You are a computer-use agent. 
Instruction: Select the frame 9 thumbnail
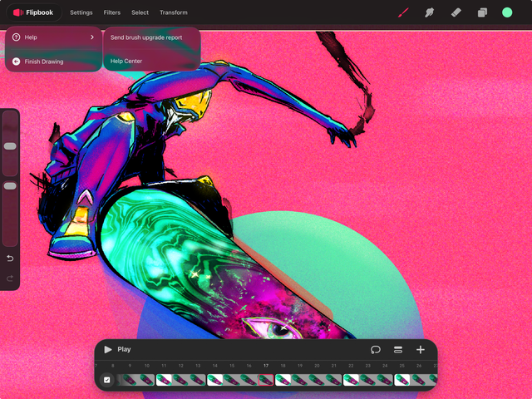[x=130, y=380]
